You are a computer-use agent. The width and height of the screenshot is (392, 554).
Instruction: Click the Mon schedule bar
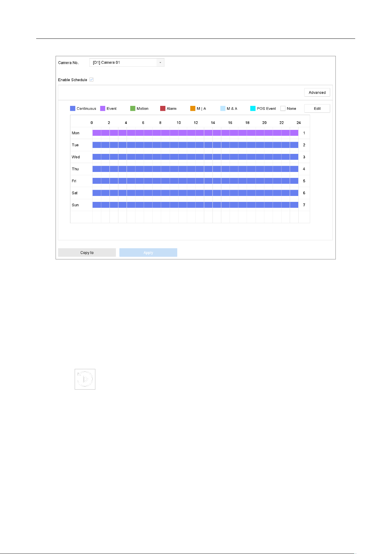(195, 133)
